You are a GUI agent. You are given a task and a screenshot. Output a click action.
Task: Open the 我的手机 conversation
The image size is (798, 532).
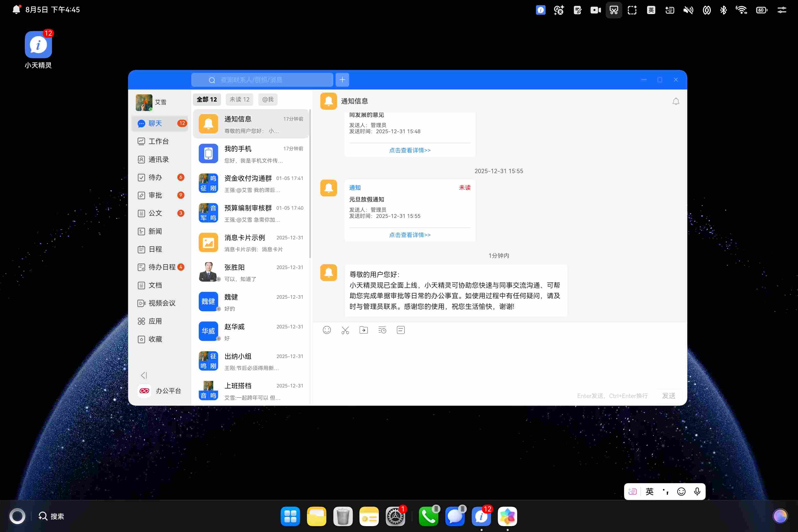pyautogui.click(x=251, y=154)
